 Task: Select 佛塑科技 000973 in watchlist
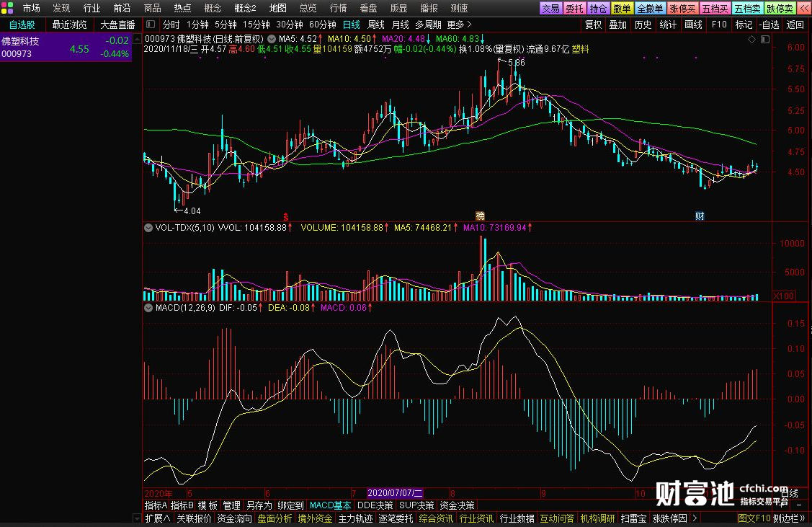[66, 47]
